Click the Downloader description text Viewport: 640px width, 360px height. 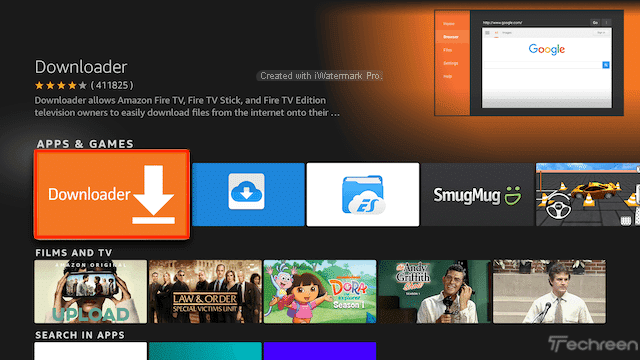(187, 107)
